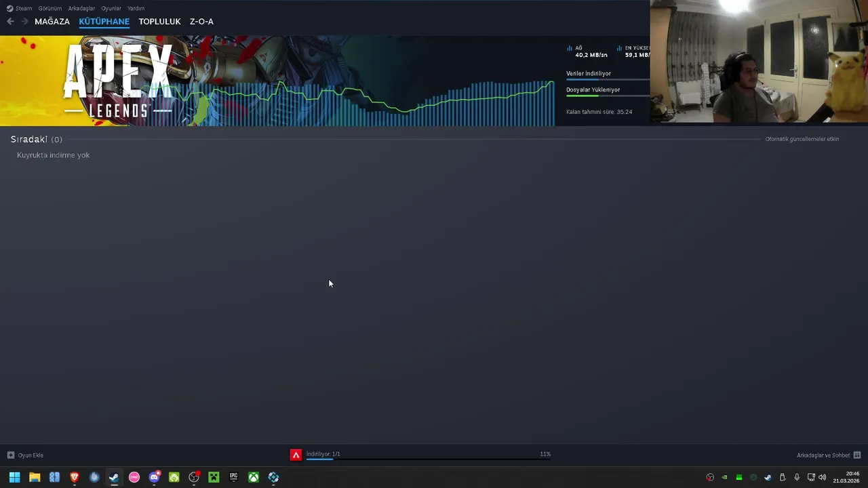
Task: Click the Steam taskbar icon
Action: [x=114, y=477]
